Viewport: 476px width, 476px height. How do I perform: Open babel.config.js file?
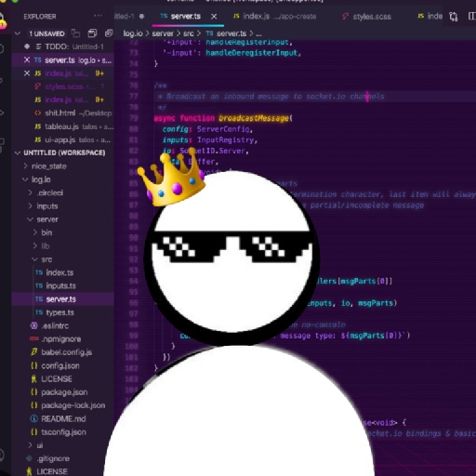67,352
